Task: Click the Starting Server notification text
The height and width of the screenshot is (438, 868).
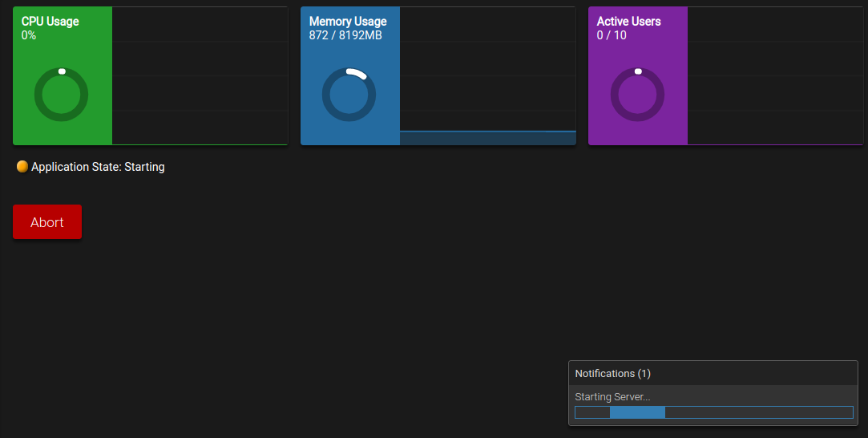Action: pos(612,397)
